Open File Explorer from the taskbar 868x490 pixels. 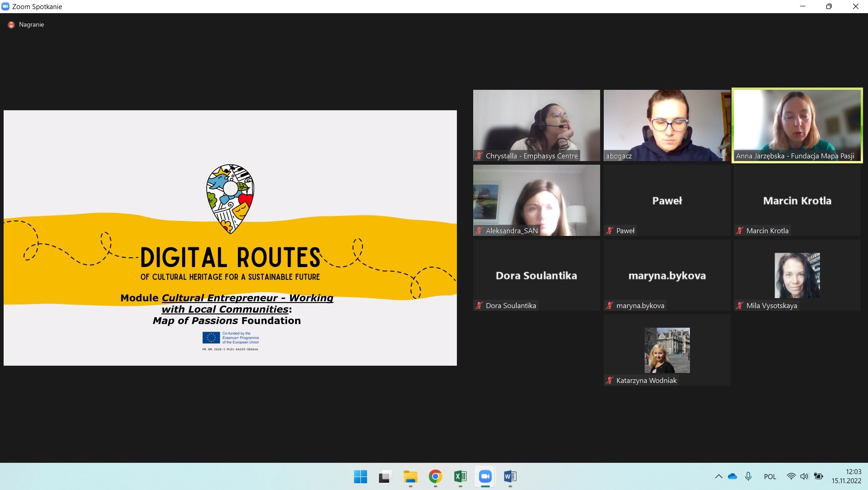(x=410, y=476)
